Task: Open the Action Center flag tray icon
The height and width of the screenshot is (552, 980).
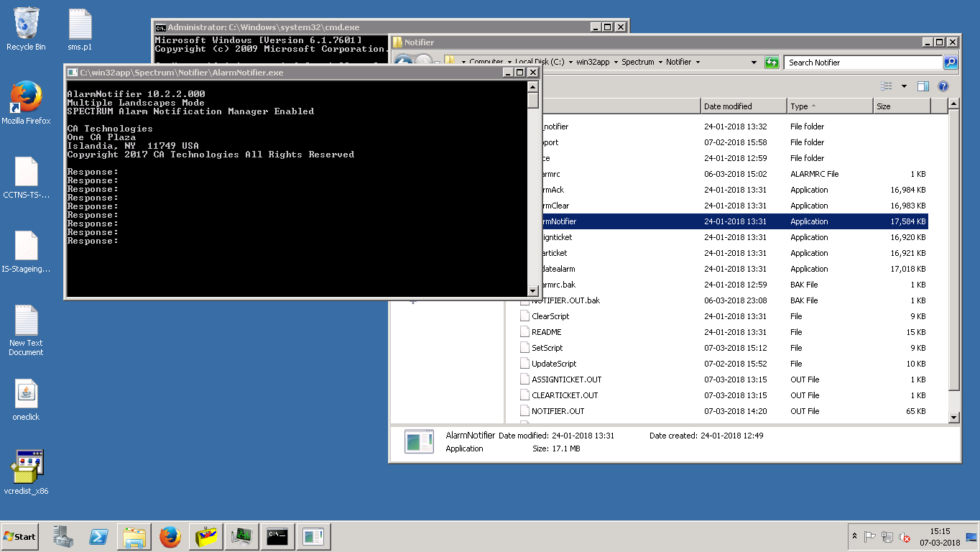Action: click(870, 536)
